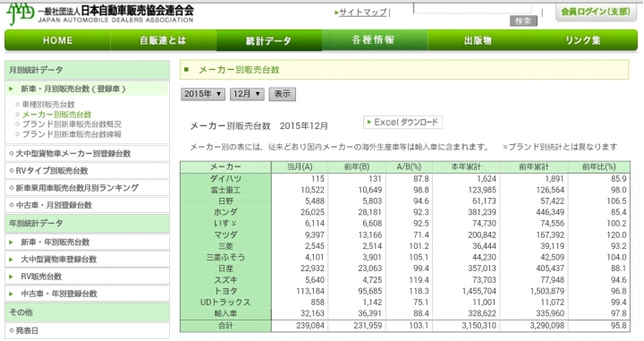
Task: Select the 合計 total row label
Action: click(225, 326)
